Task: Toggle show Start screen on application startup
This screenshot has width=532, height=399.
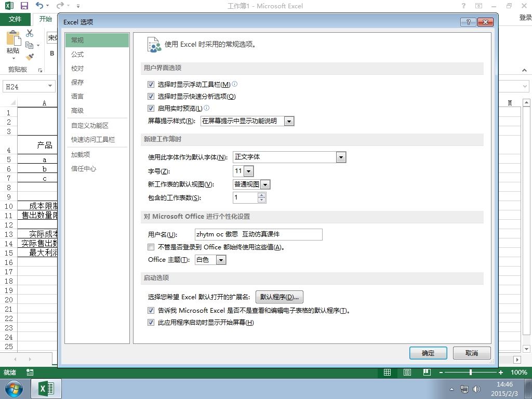Action: point(151,322)
